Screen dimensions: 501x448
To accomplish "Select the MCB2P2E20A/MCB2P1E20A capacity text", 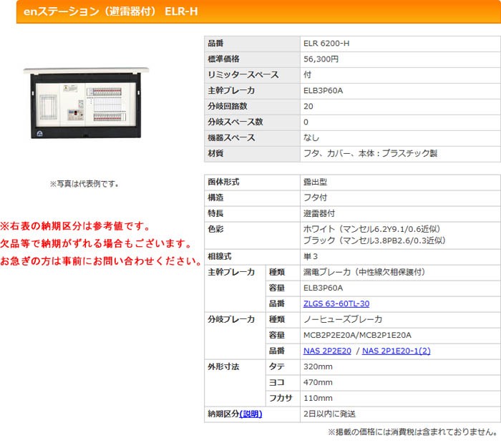I will pyautogui.click(x=357, y=335).
